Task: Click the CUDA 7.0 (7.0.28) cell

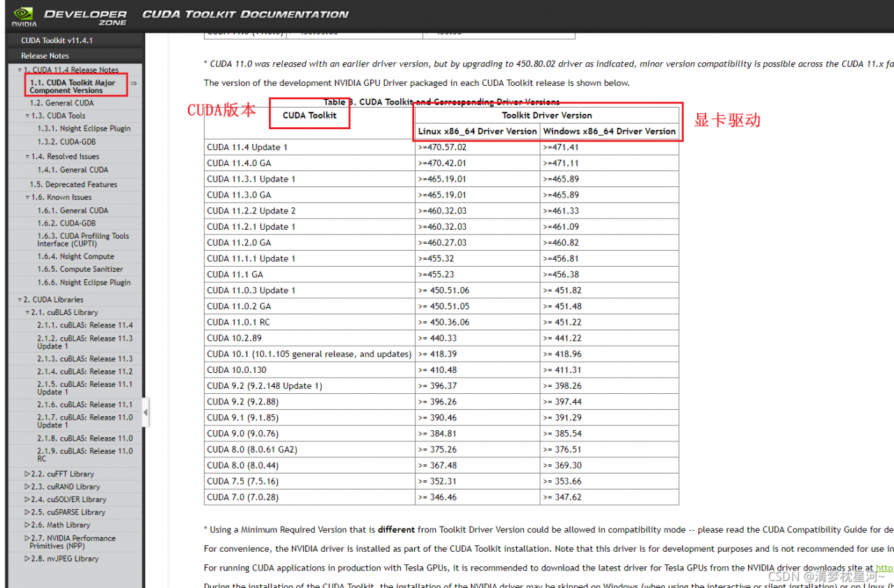Action: 309,497
